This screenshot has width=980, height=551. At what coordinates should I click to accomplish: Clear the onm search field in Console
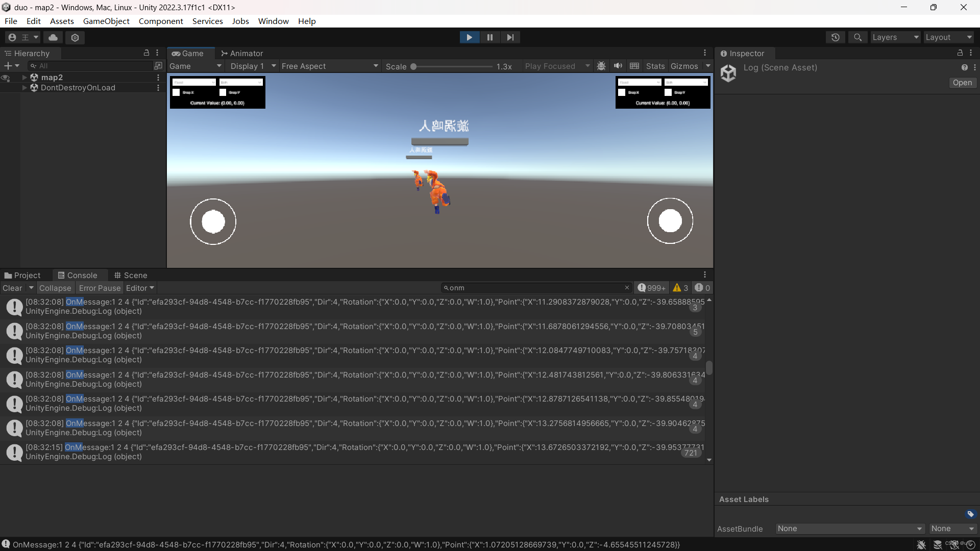pyautogui.click(x=627, y=287)
